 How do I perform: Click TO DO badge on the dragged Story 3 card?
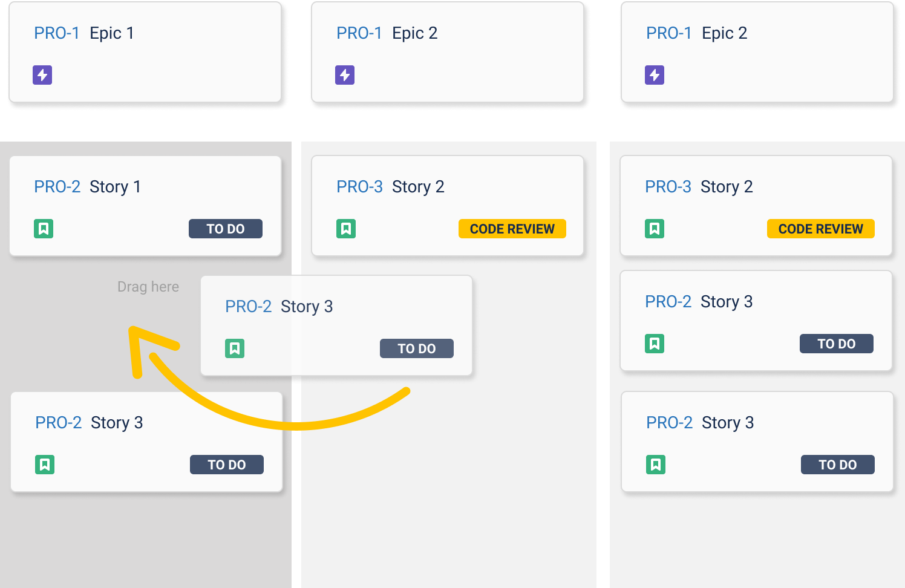point(417,348)
